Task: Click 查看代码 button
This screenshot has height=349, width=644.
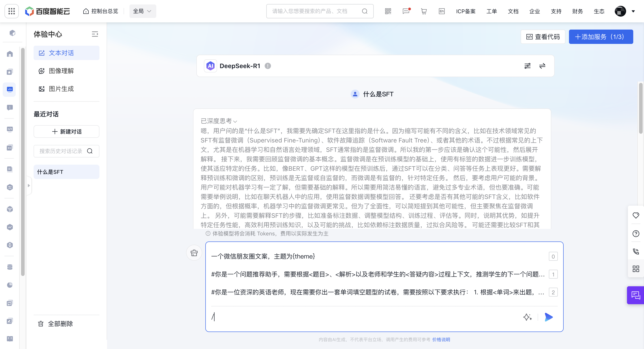Action: click(543, 37)
